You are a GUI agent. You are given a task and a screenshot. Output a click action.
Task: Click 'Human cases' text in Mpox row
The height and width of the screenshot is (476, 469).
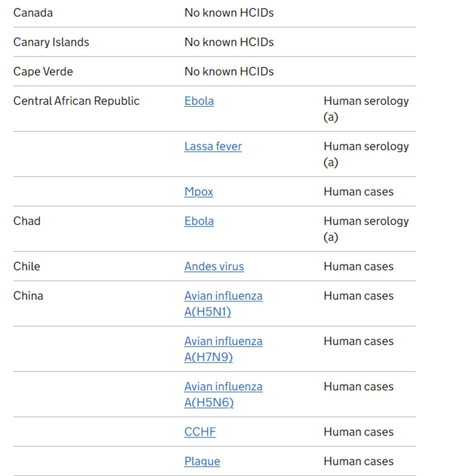(358, 192)
